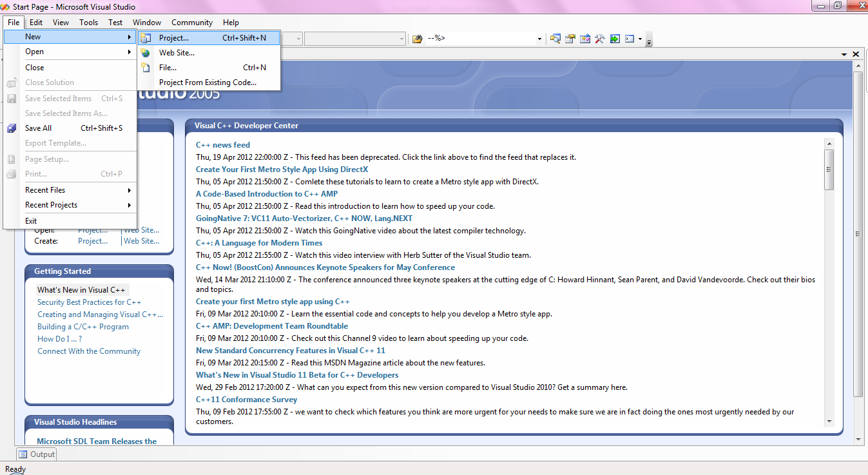This screenshot has width=868, height=475.
Task: Open Security Best Practices for C++ link
Action: (89, 302)
